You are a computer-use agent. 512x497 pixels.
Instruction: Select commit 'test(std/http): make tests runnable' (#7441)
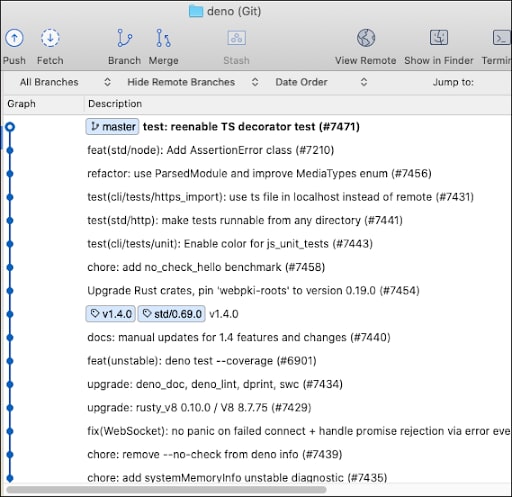[x=245, y=220]
